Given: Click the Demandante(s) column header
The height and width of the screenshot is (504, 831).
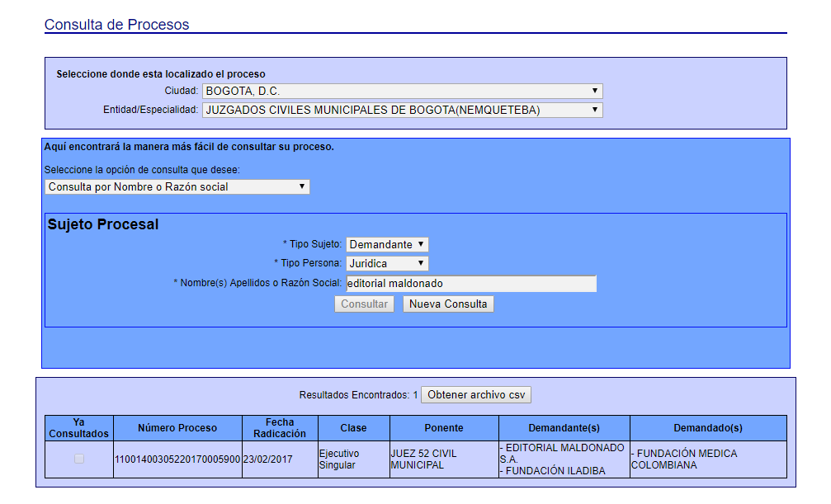Looking at the screenshot, I should click(x=564, y=428).
